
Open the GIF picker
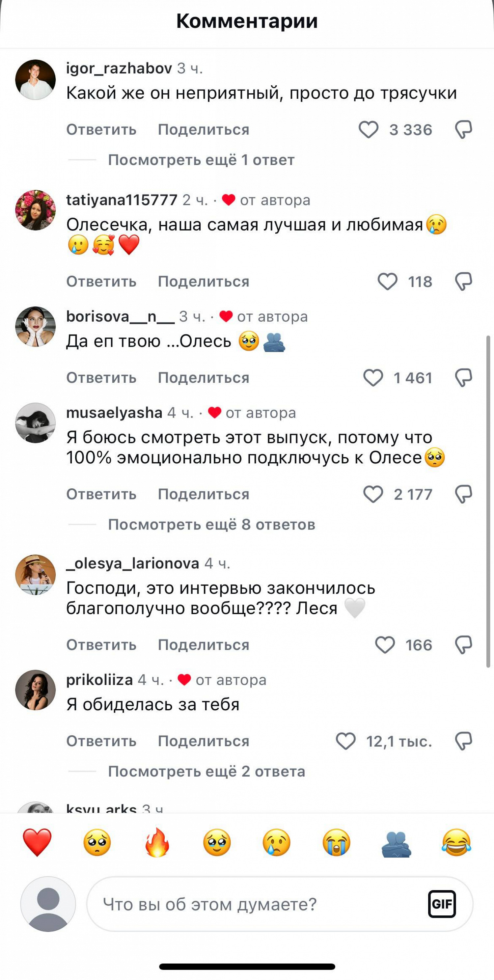tap(442, 904)
